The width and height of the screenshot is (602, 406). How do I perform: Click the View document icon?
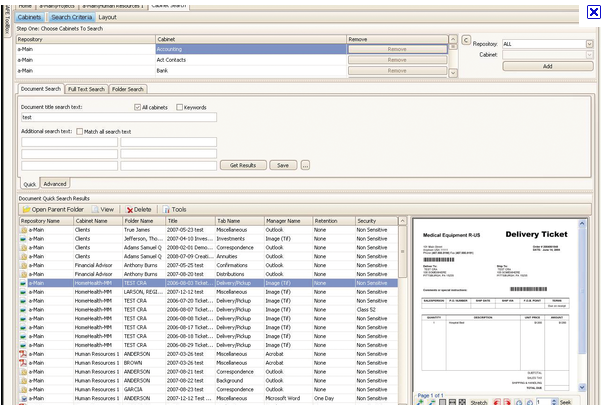(x=95, y=209)
